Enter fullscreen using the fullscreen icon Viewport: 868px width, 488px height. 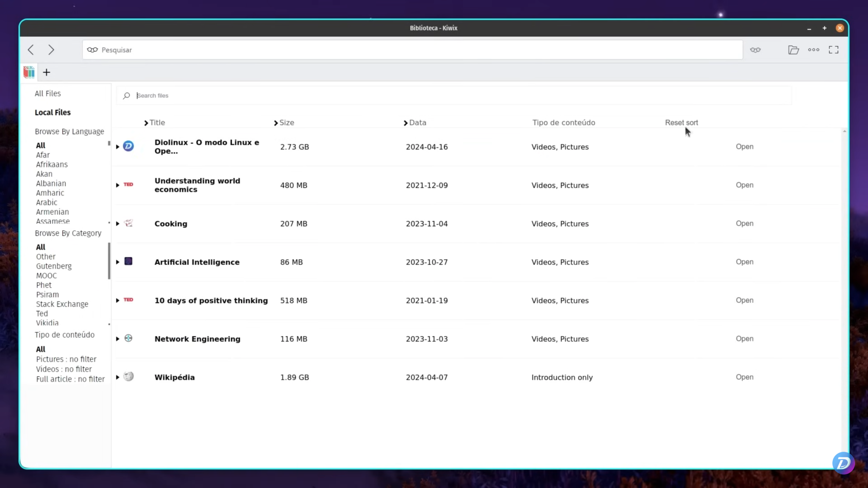pos(833,50)
